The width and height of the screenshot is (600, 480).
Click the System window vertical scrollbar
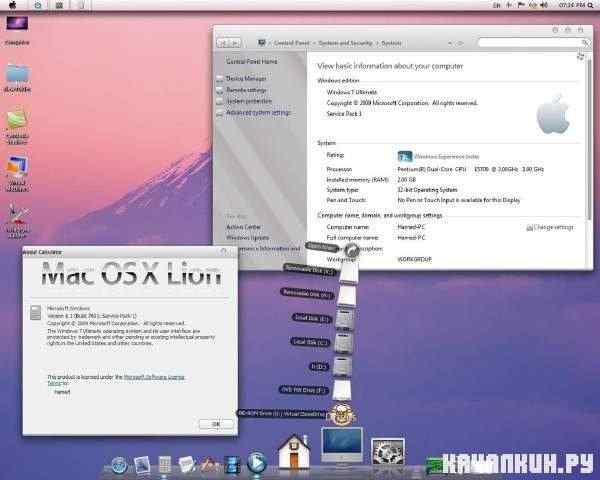[589, 138]
